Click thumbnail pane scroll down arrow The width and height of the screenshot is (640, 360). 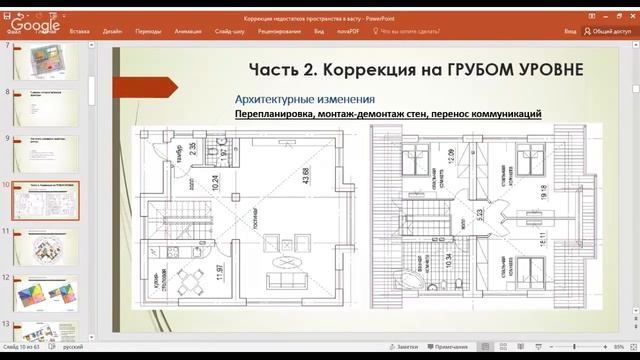[91, 338]
